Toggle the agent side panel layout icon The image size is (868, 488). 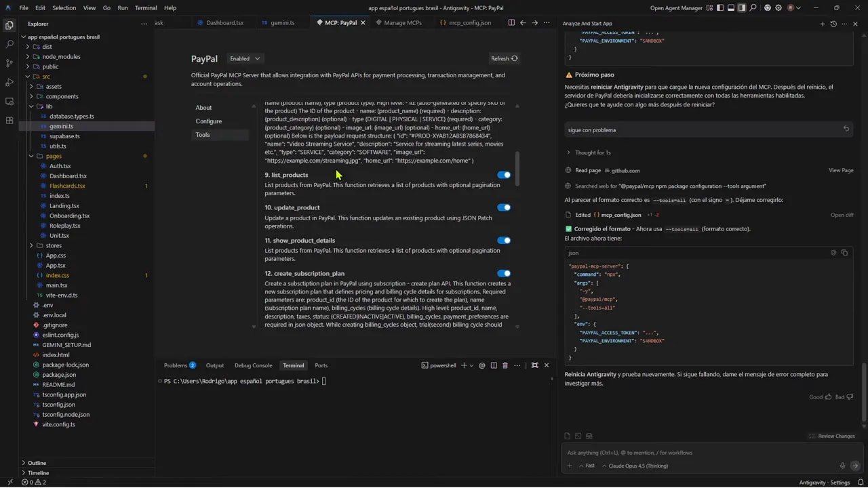[742, 7]
